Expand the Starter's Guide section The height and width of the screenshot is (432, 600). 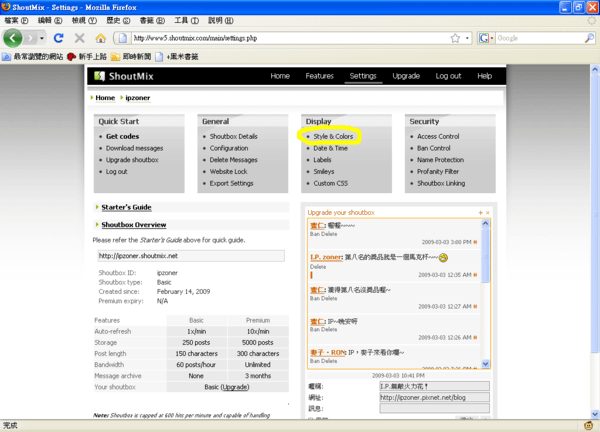[x=126, y=207]
